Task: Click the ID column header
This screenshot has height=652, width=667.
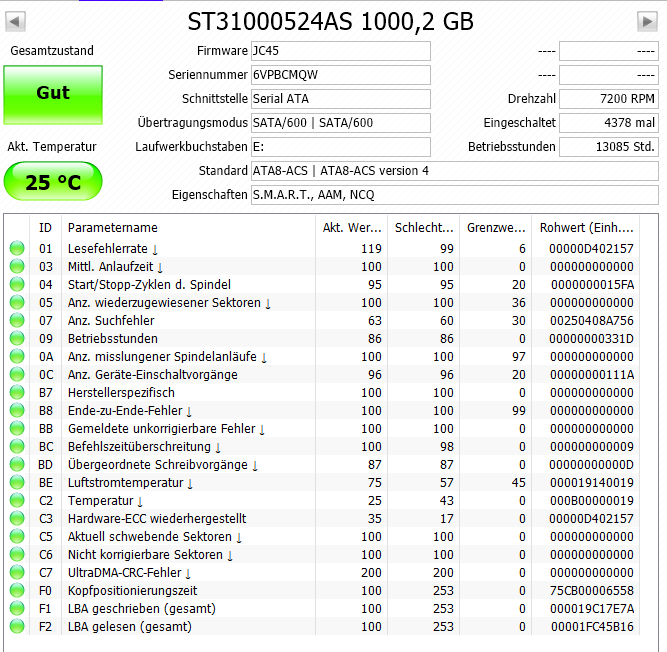Action: tap(46, 228)
